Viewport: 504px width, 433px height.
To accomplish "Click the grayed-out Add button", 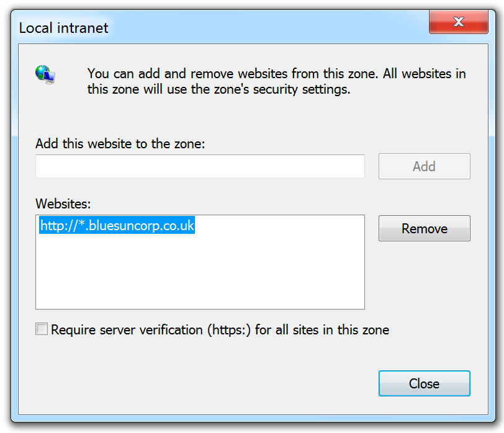I will pyautogui.click(x=425, y=166).
